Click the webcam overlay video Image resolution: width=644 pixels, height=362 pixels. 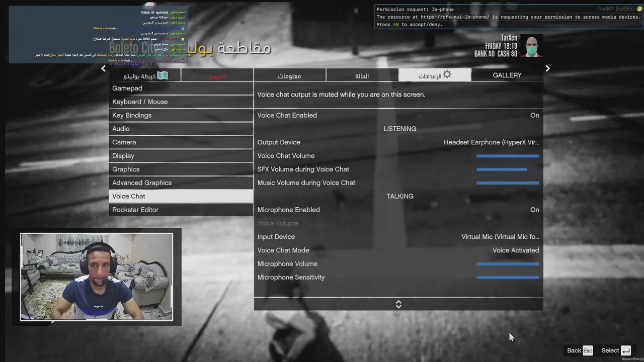coord(97,277)
